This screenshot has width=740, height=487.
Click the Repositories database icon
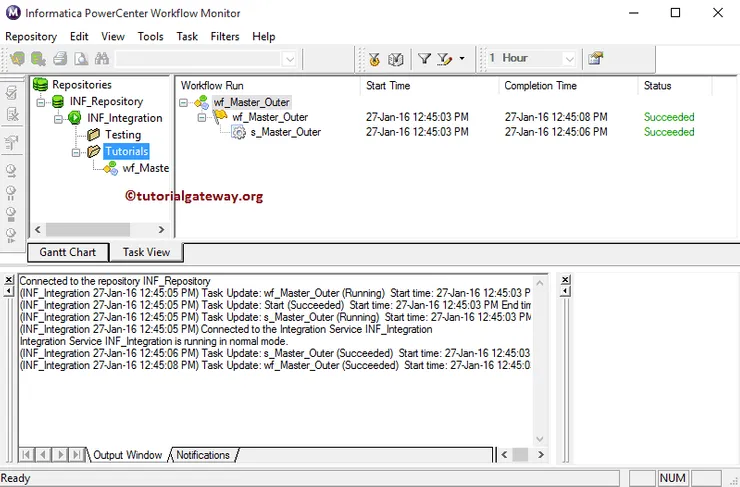click(41, 85)
